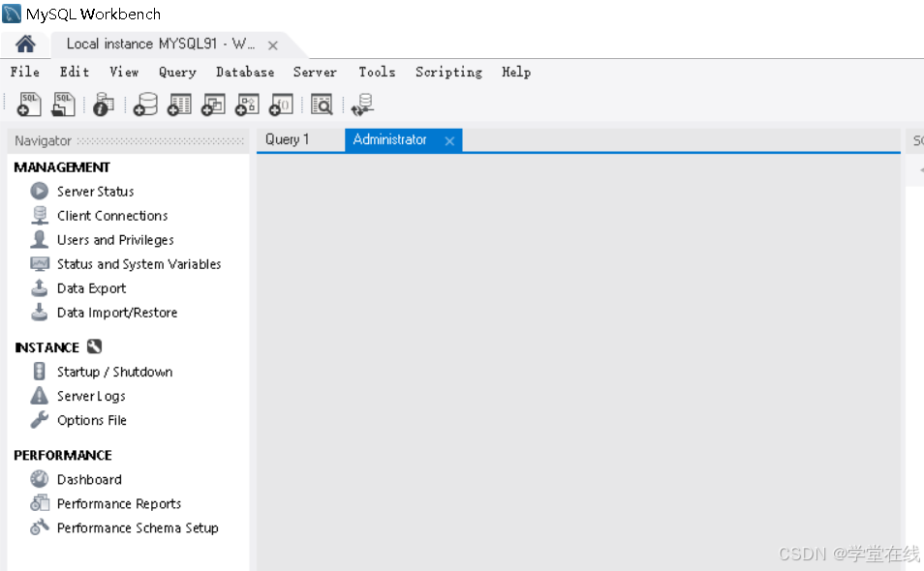Image resolution: width=924 pixels, height=571 pixels.
Task: Open Options File
Action: (92, 420)
